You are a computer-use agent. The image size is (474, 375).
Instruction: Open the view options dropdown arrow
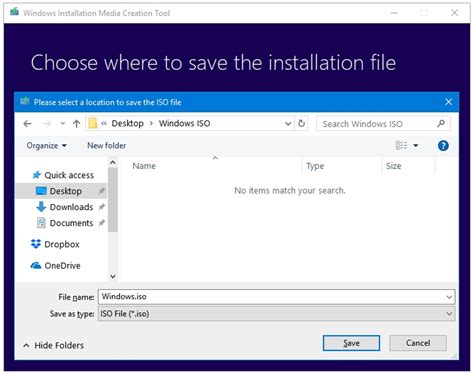pyautogui.click(x=416, y=146)
